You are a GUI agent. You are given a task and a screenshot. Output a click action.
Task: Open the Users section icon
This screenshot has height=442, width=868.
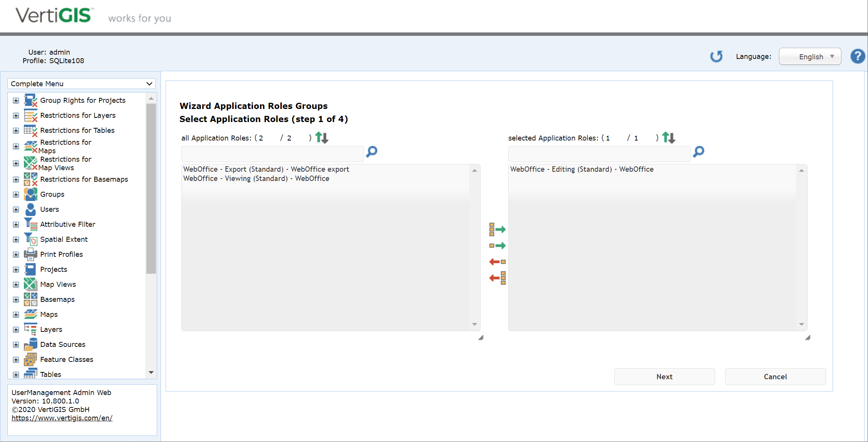pyautogui.click(x=30, y=209)
